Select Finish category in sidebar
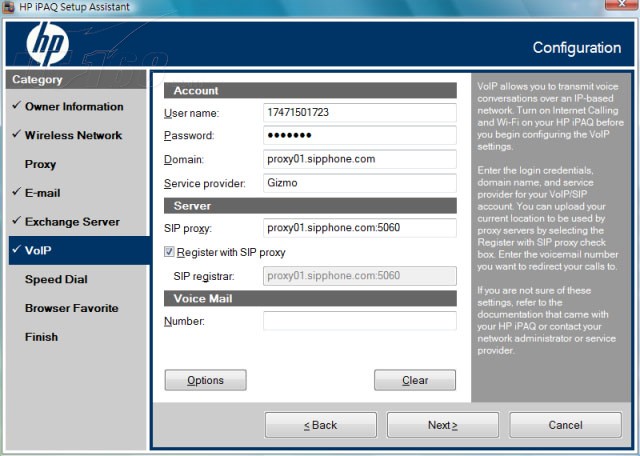Image resolution: width=640 pixels, height=456 pixels. [x=41, y=337]
